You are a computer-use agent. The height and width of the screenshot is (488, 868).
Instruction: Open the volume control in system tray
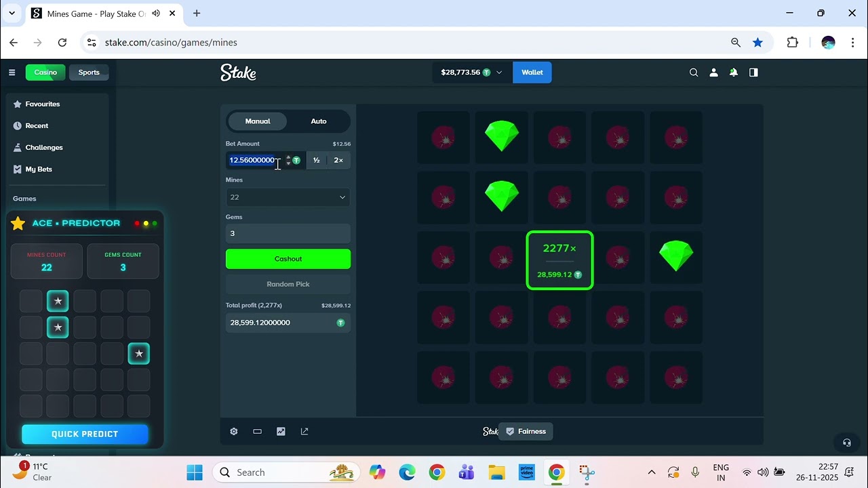[763, 472]
